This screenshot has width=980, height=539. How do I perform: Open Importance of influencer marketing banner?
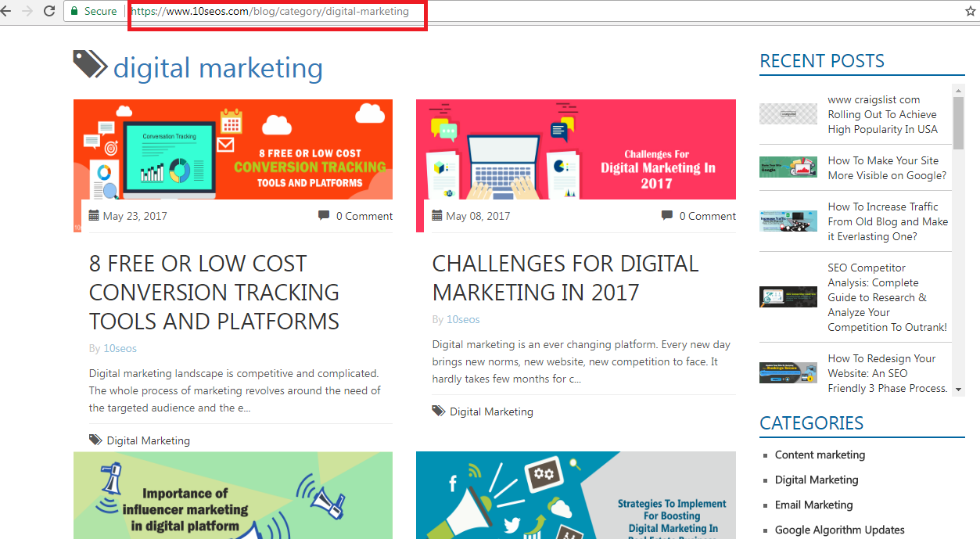coord(233,495)
